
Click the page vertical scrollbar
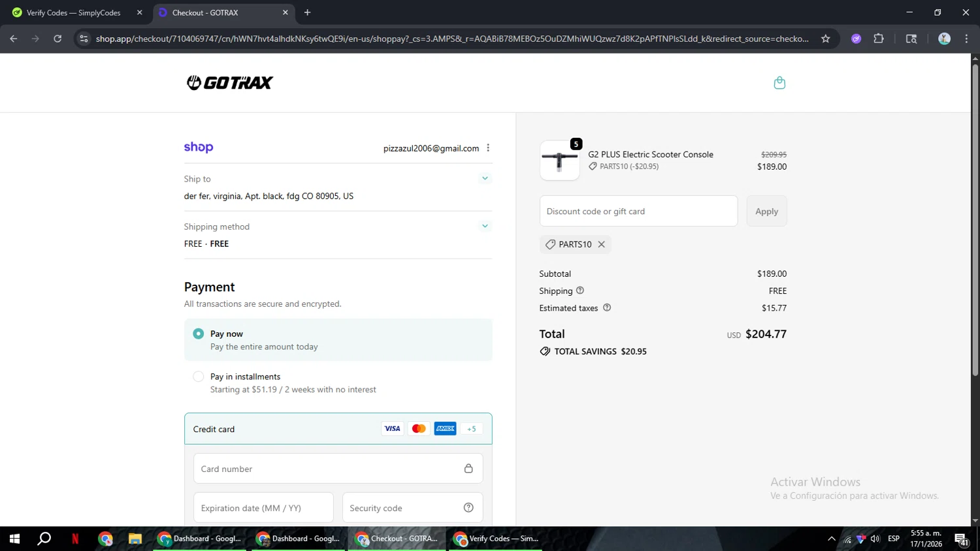(975, 219)
